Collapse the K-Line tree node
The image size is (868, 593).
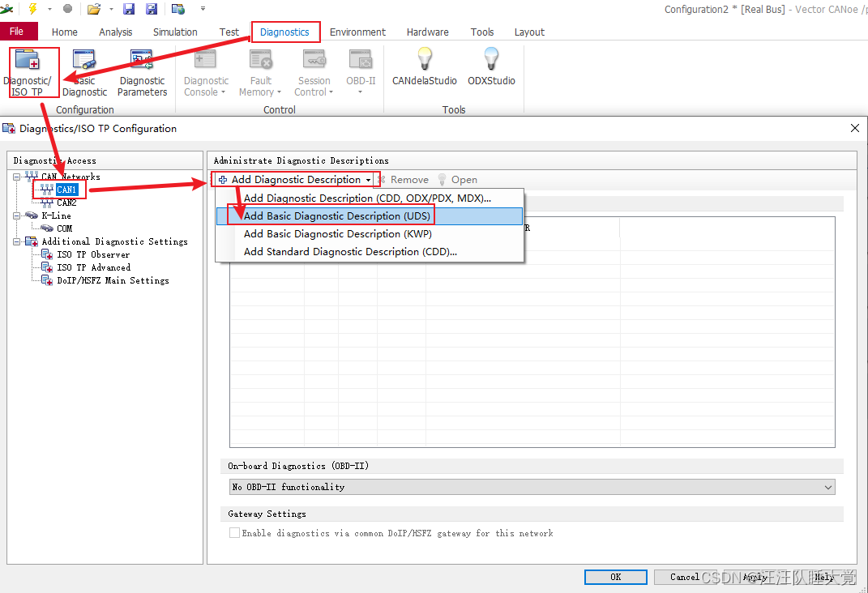pyautogui.click(x=16, y=215)
